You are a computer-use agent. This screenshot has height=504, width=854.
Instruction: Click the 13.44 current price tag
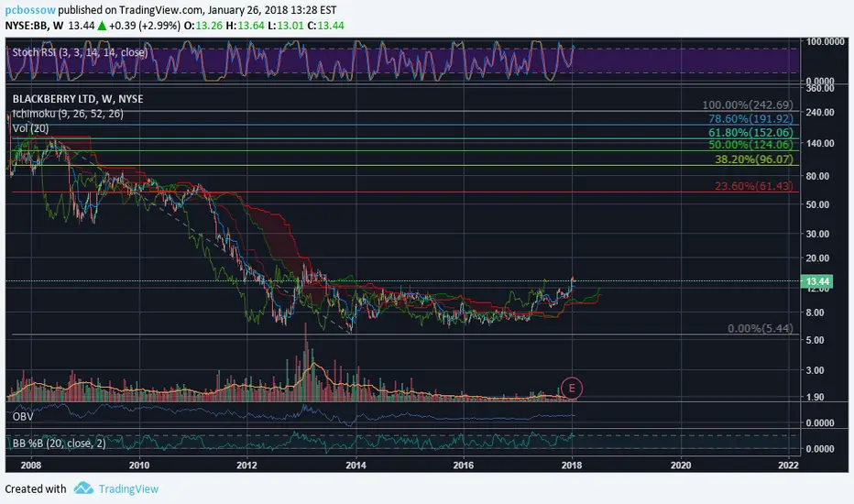(x=817, y=281)
